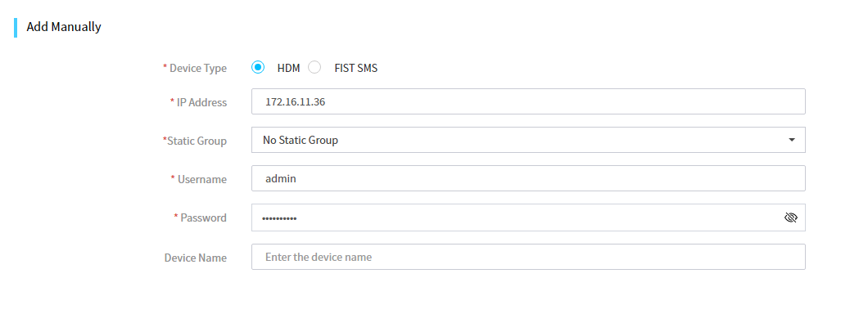Select the HDM device type radio
The height and width of the screenshot is (314, 868).
257,67
